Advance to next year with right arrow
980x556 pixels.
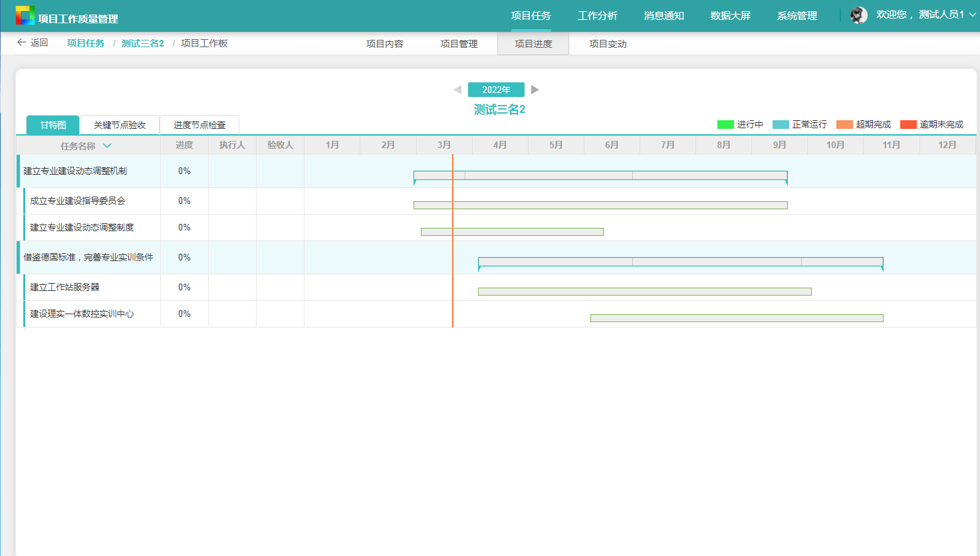[535, 90]
